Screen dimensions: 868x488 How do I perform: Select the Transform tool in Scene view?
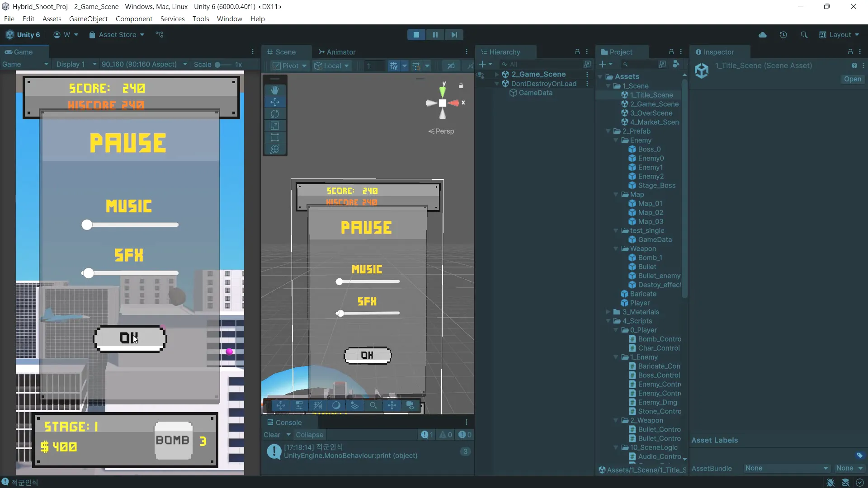(275, 149)
